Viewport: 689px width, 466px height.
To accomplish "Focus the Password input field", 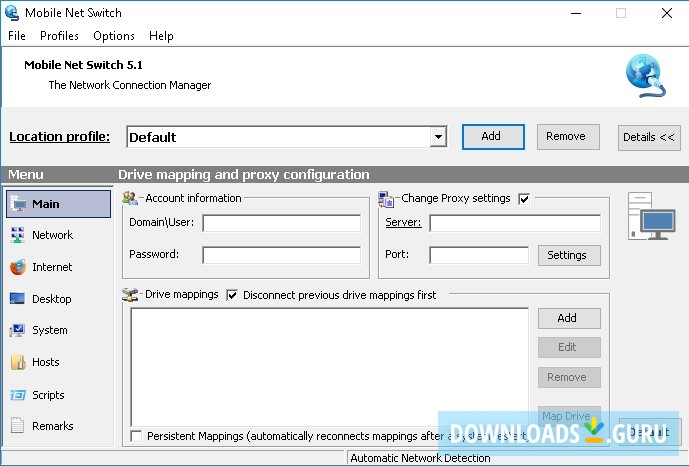I will [282, 255].
